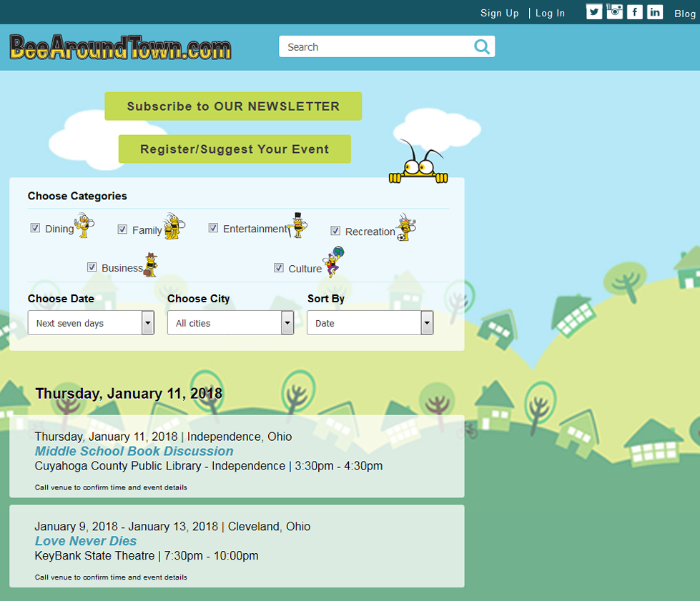Uncheck the Family category
Viewport: 700px width, 601px height.
click(x=122, y=229)
